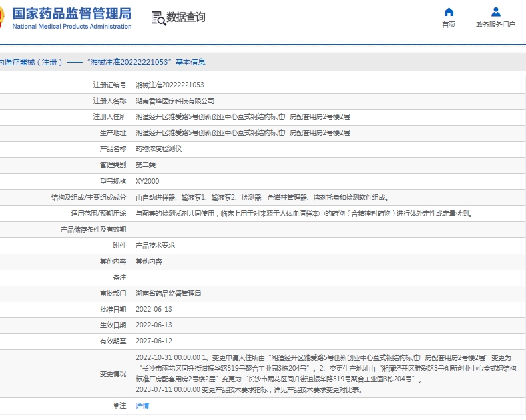Click the 结构及组成 composition description
Image resolution: width=526 pixels, height=420 pixels.
(262, 198)
